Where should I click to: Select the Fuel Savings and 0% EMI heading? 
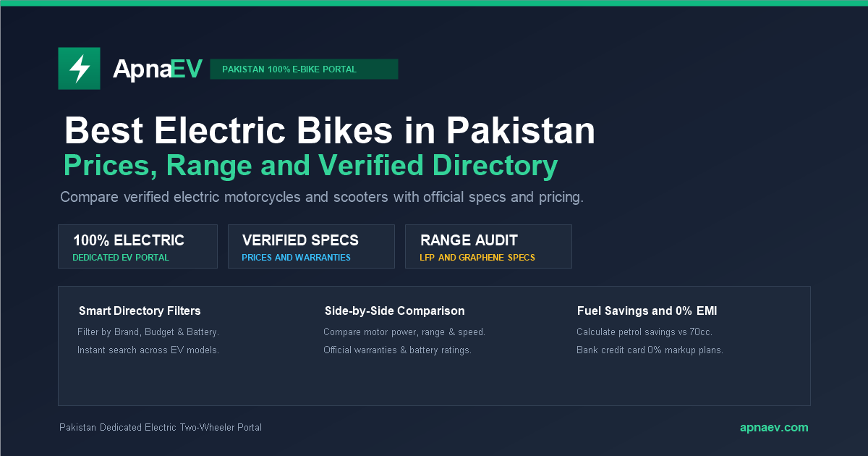[647, 311]
